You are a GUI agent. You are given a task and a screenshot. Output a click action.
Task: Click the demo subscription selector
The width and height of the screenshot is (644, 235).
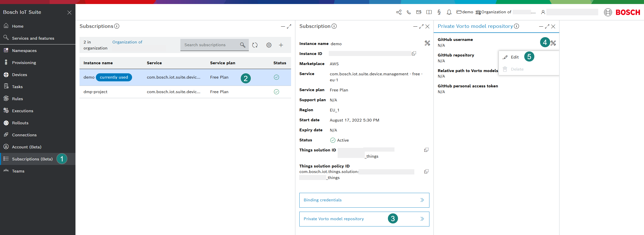[465, 12]
